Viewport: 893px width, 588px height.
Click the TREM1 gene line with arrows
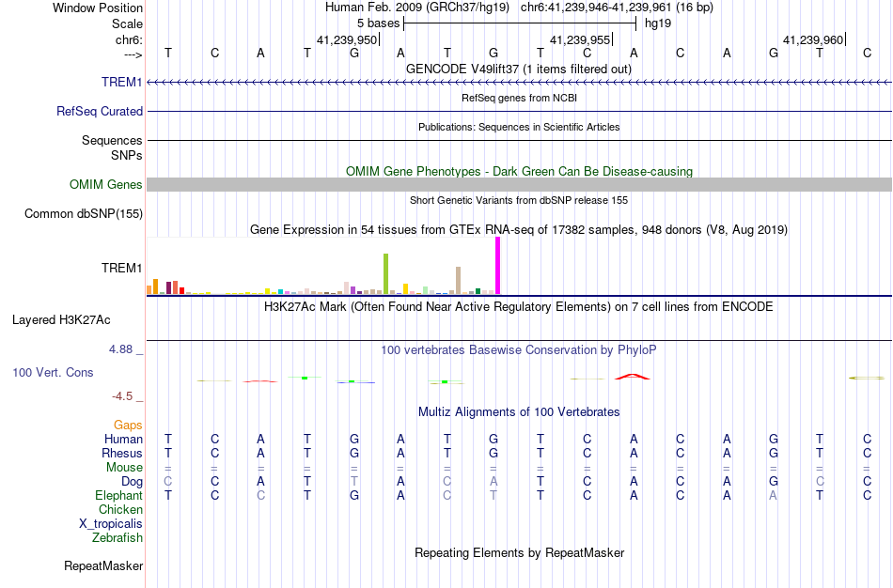[x=519, y=83]
